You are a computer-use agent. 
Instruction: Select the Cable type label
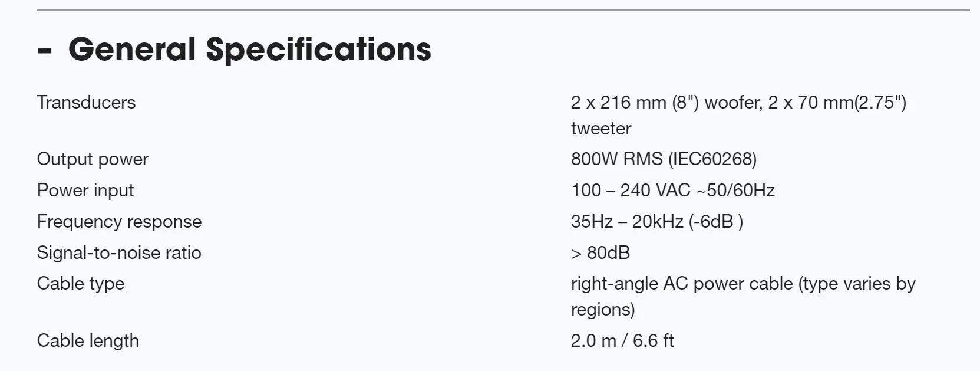[x=81, y=283]
